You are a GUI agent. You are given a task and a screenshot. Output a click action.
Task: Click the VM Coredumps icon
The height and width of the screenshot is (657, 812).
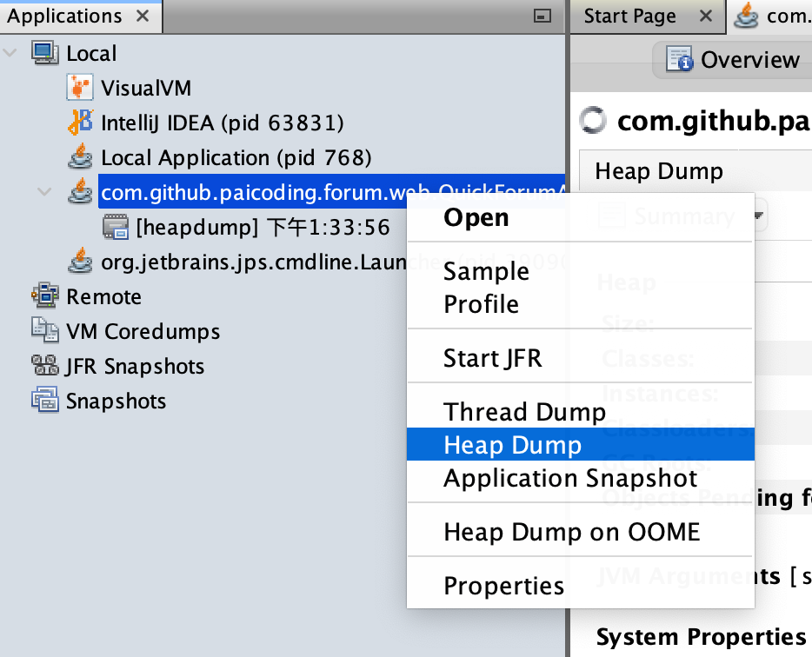[x=45, y=331]
